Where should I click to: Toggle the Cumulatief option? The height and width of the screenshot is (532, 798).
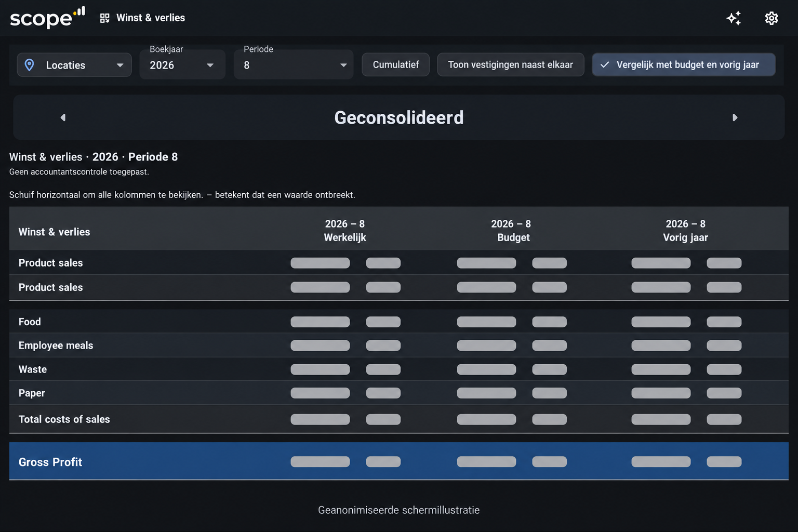[x=396, y=64]
